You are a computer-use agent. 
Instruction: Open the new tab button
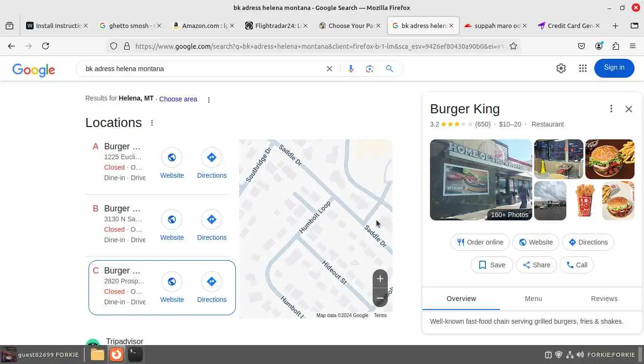[x=616, y=26]
